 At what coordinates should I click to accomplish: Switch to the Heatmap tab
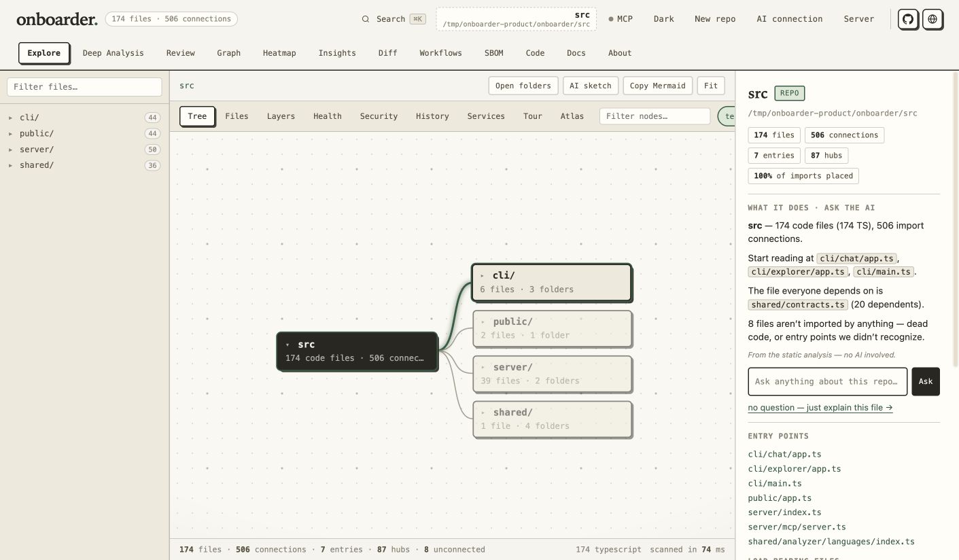tap(279, 53)
